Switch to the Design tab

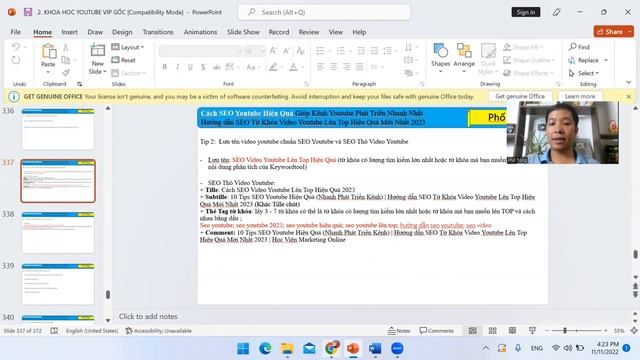122,32
